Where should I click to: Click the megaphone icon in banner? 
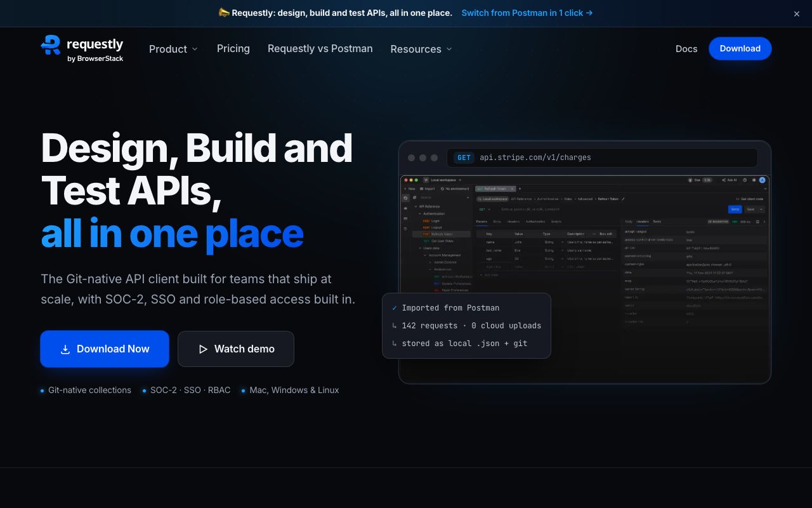point(224,13)
